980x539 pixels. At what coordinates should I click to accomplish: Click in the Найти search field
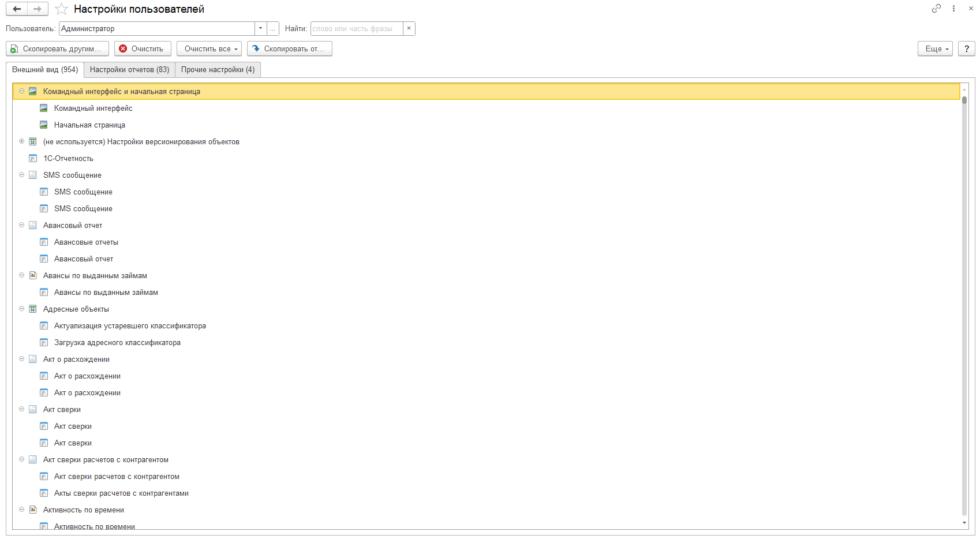coord(357,28)
